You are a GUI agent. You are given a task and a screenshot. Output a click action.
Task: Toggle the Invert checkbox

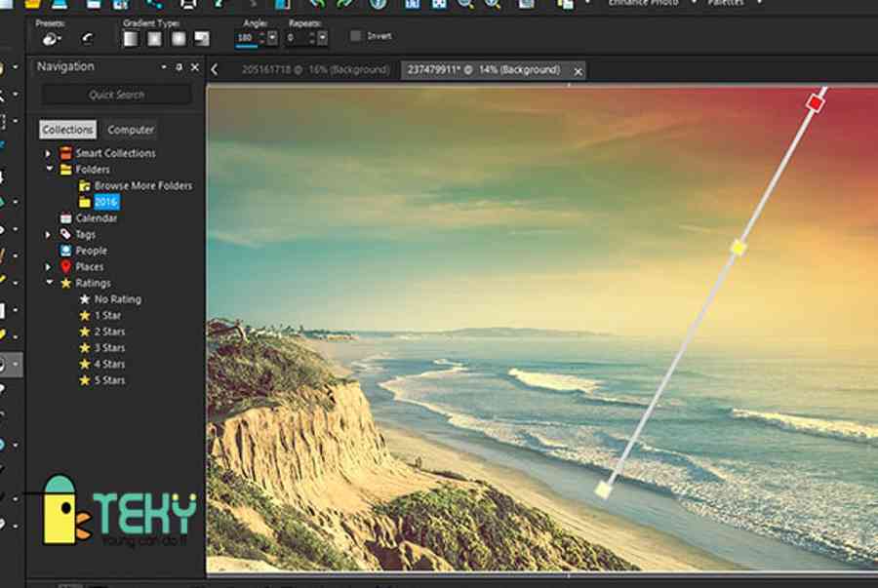click(x=355, y=36)
